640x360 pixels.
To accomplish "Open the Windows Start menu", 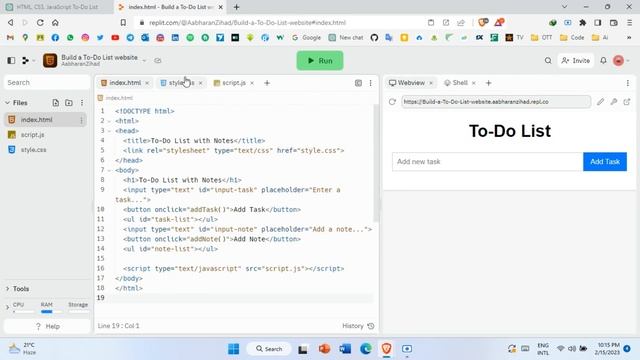I will pyautogui.click(x=233, y=349).
